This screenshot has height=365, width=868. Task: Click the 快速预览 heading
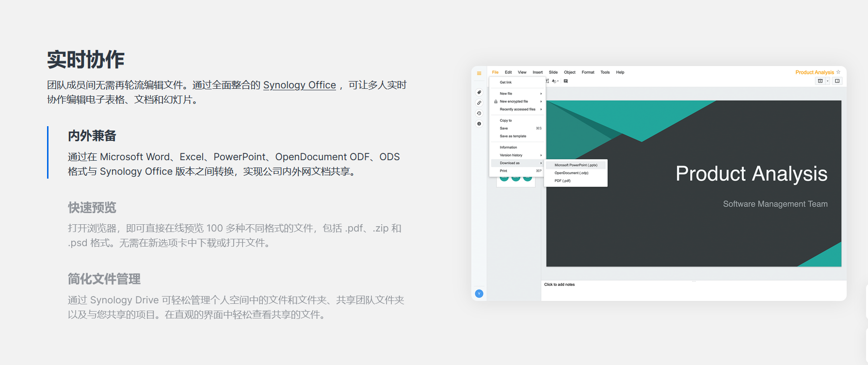coord(92,208)
